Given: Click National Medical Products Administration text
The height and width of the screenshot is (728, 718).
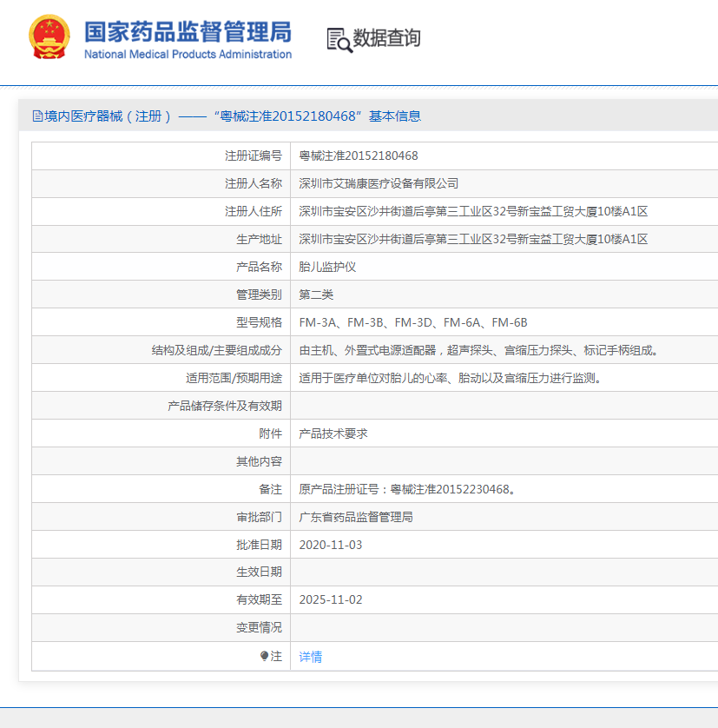Looking at the screenshot, I should [188, 55].
